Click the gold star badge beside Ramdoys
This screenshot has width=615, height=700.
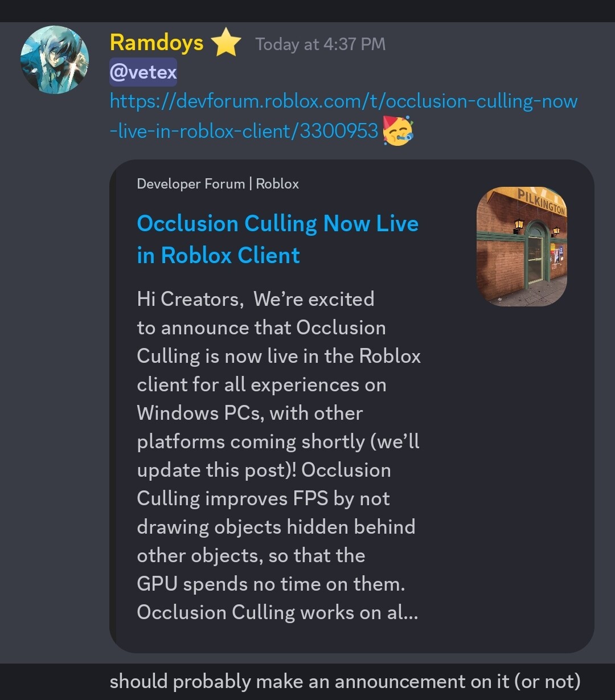(x=226, y=43)
